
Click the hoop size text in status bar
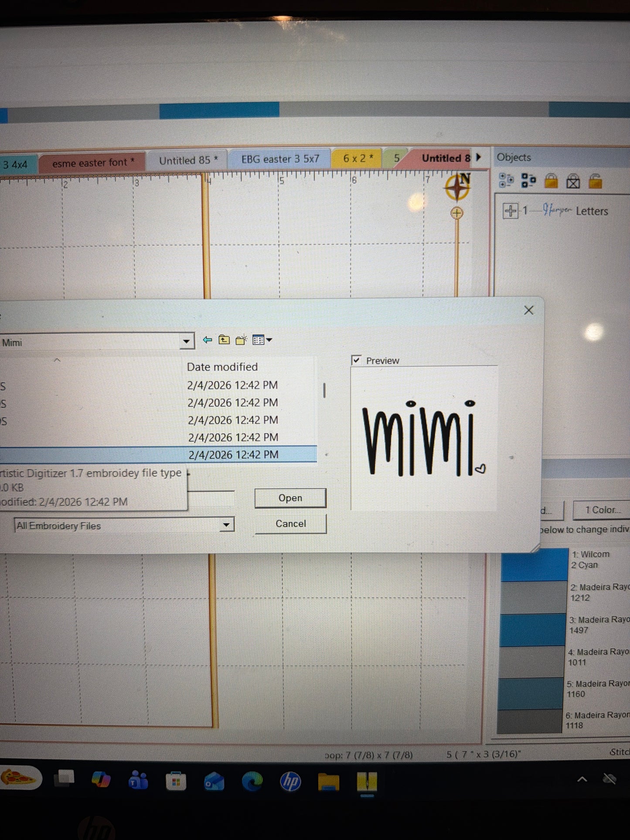369,755
